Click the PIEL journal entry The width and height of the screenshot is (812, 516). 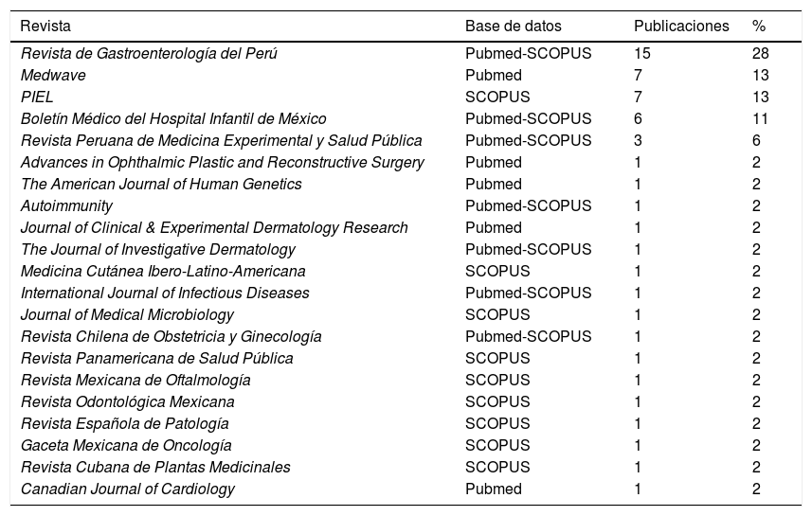click(37, 98)
